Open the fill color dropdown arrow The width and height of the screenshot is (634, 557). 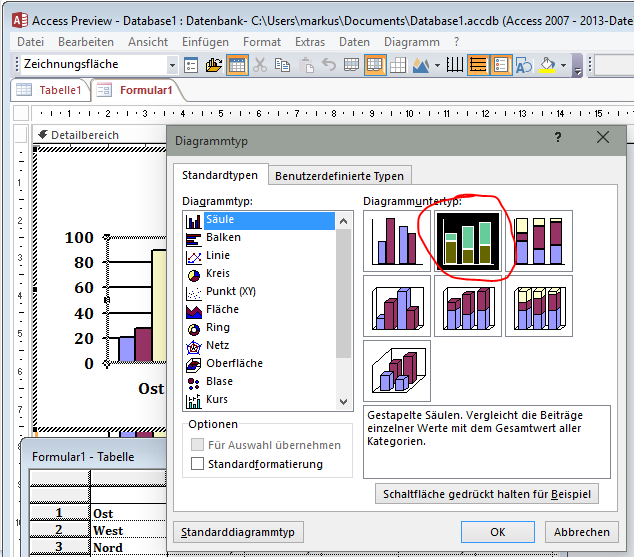[x=564, y=65]
